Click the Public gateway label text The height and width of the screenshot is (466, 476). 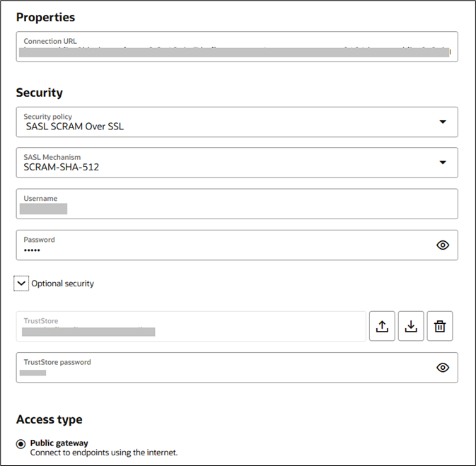click(59, 443)
